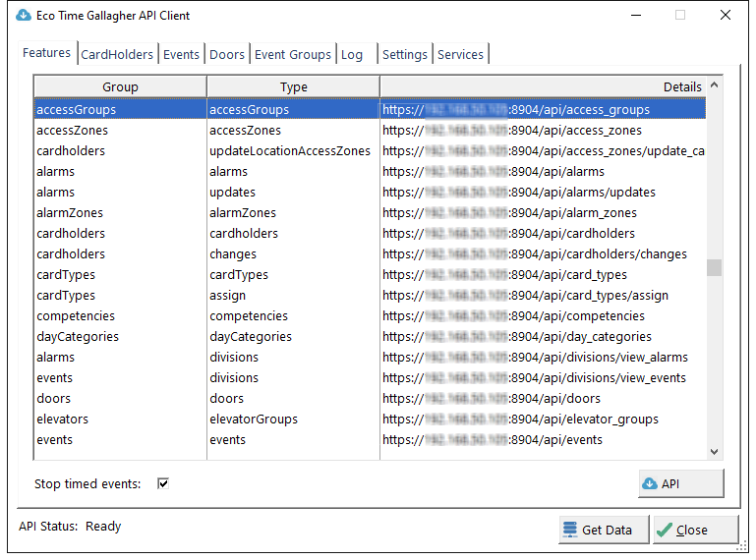This screenshot has height=560, width=756.
Task: Select the elevatorGroups type cell
Action: [294, 420]
